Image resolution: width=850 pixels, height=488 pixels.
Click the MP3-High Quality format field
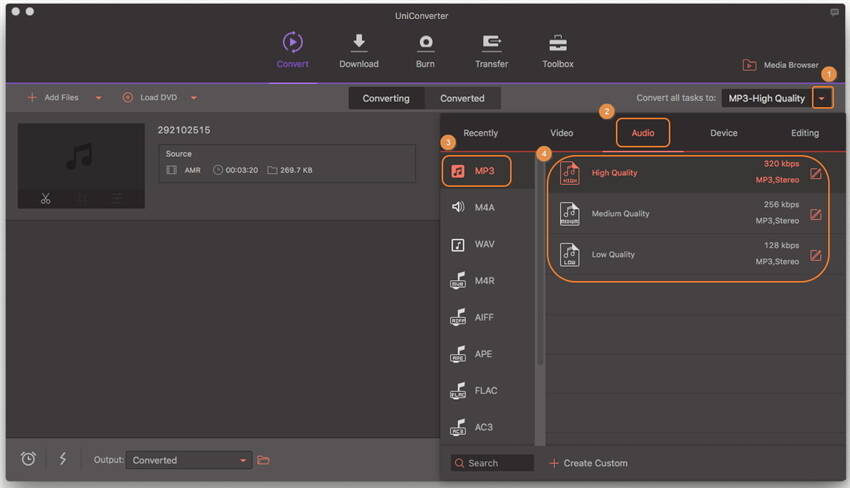click(x=767, y=98)
